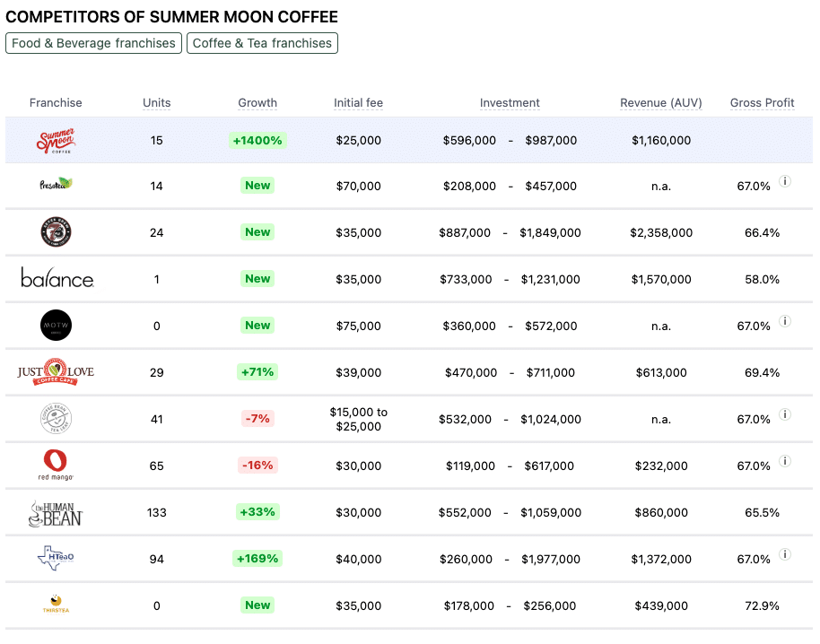The width and height of the screenshot is (820, 644).
Task: Select the 133 units value
Action: [x=157, y=512]
